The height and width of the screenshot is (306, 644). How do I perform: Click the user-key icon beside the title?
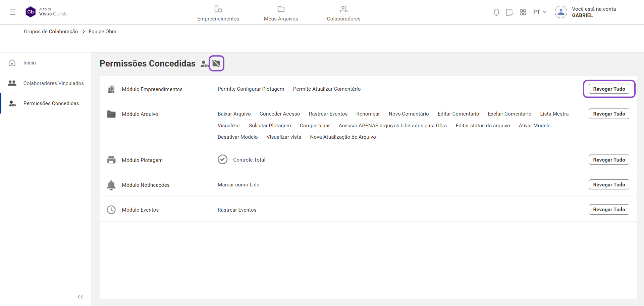tap(204, 64)
